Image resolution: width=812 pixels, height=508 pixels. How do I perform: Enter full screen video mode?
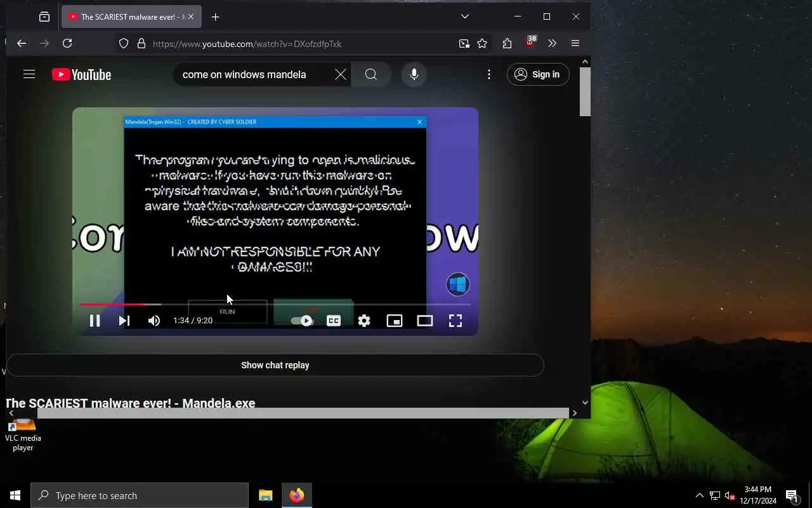455,321
